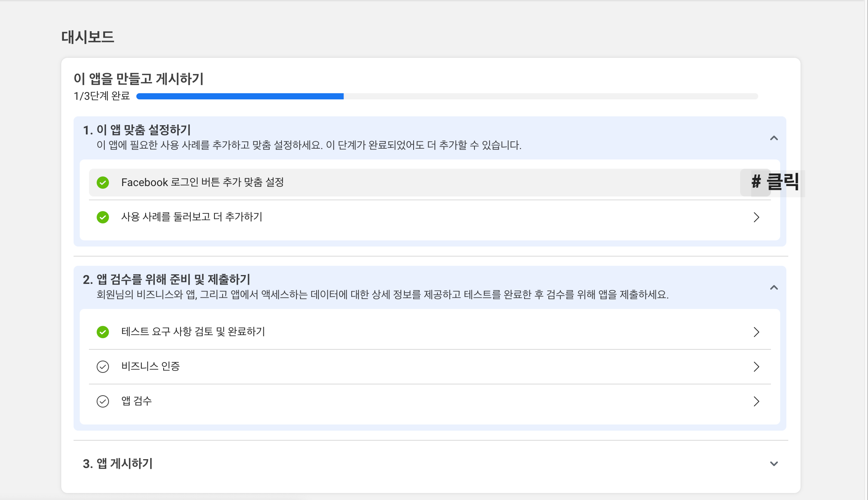Click arrow next to 테스트 요구 사항 검토
868x500 pixels.
tap(756, 332)
